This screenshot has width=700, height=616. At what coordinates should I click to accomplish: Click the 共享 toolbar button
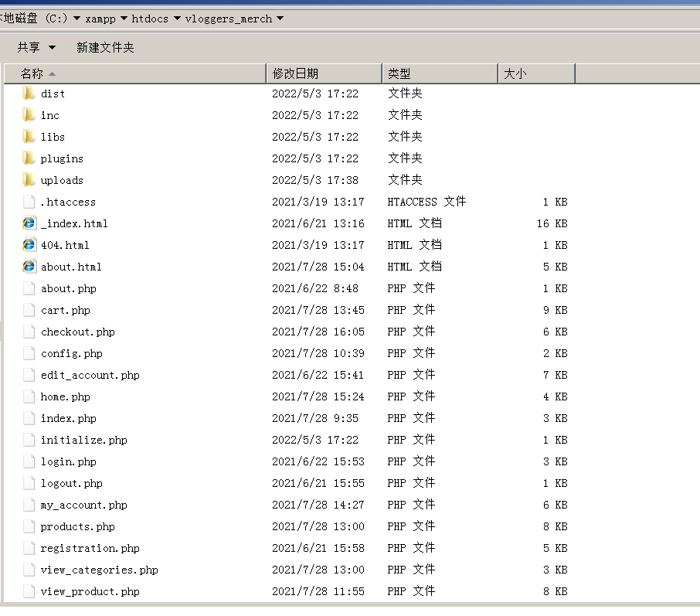coord(29,47)
